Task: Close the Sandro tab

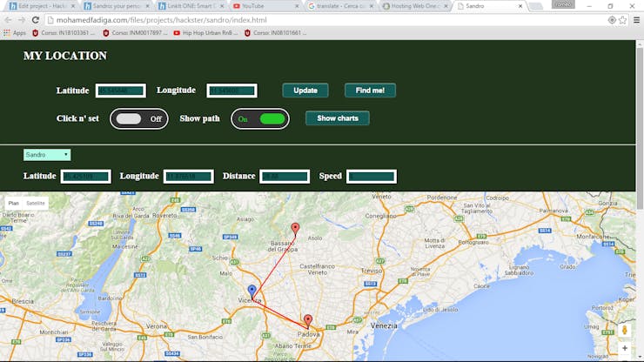Action: coord(520,6)
